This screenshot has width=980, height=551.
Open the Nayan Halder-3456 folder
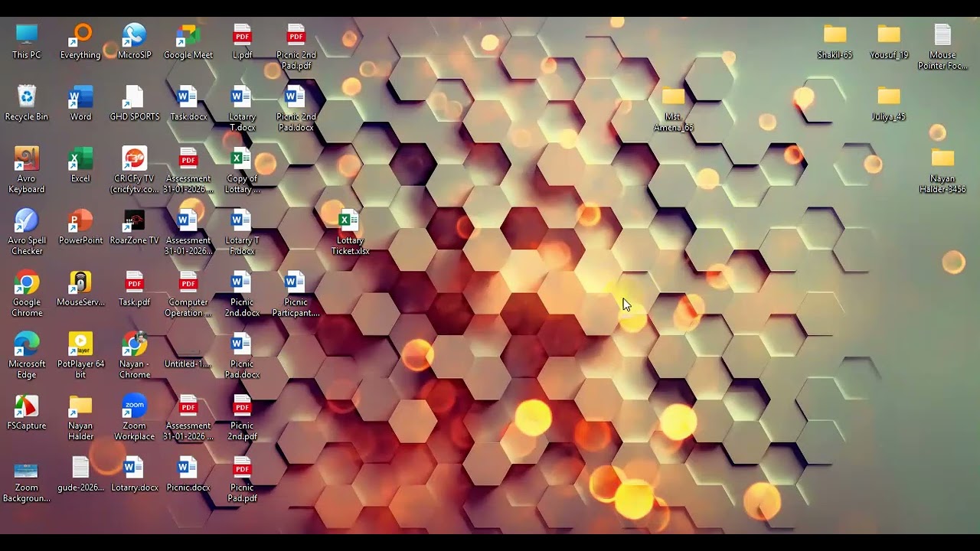click(942, 170)
